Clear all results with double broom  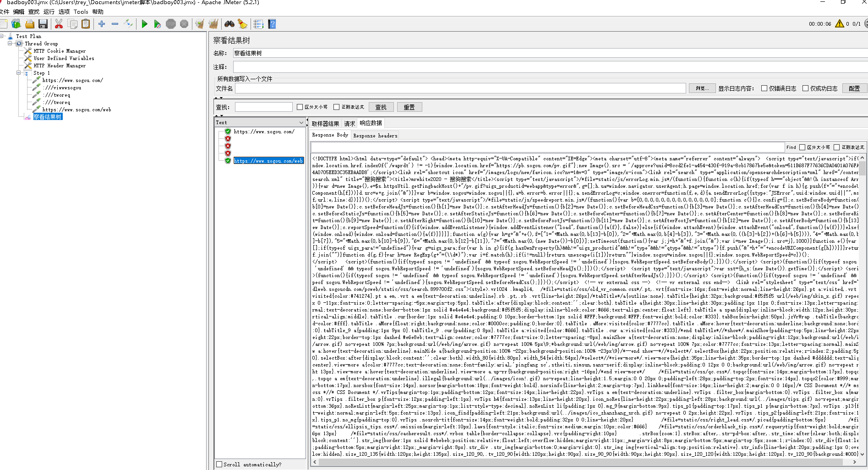pos(213,24)
